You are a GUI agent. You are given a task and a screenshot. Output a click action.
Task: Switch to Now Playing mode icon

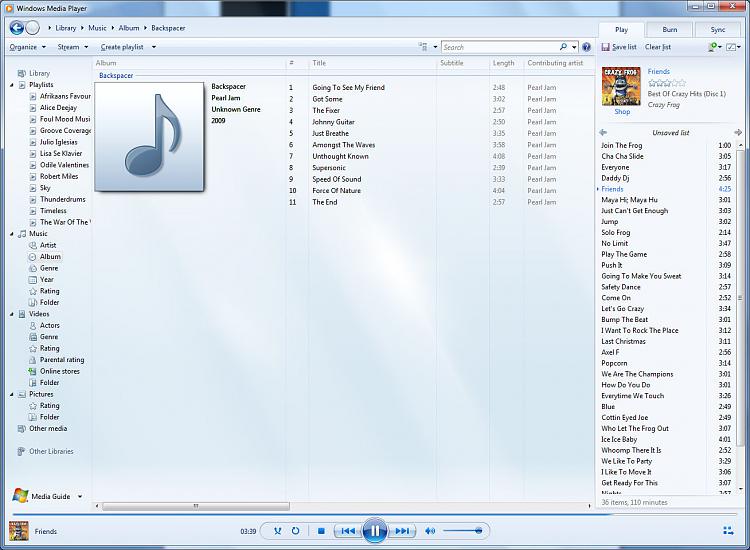coord(728,530)
